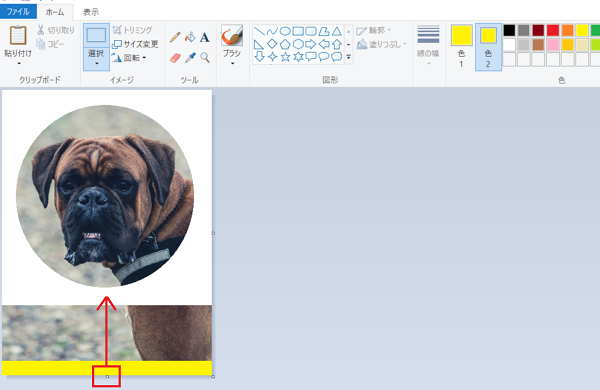Click the circular dog photo on canvas

click(105, 196)
